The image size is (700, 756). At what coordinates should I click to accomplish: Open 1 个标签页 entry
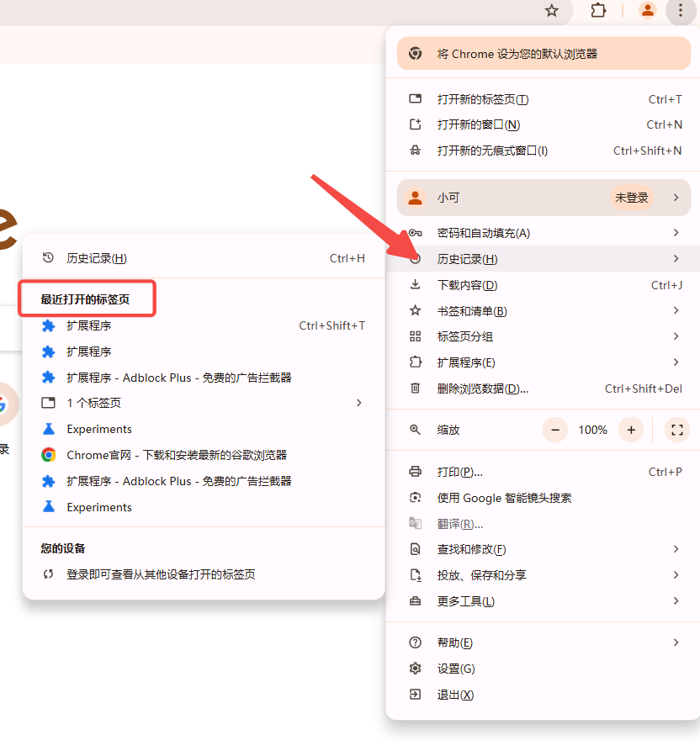[x=204, y=403]
